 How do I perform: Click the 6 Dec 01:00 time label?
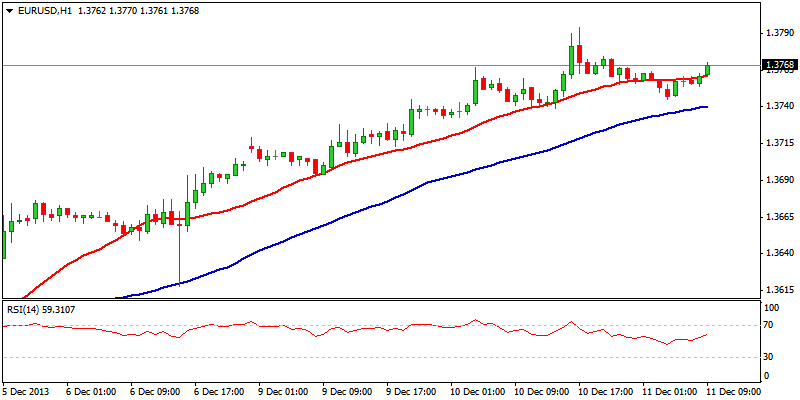click(90, 391)
